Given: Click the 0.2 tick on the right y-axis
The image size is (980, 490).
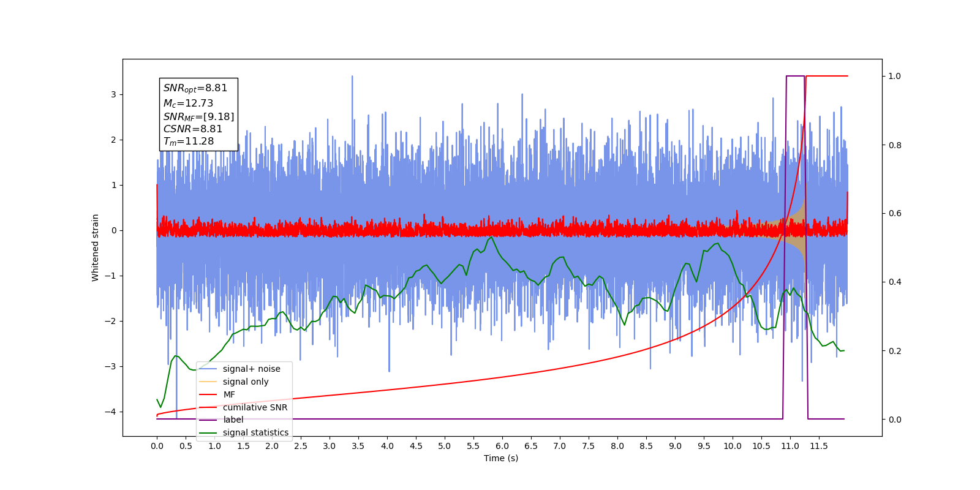Looking at the screenshot, I should tap(895, 351).
